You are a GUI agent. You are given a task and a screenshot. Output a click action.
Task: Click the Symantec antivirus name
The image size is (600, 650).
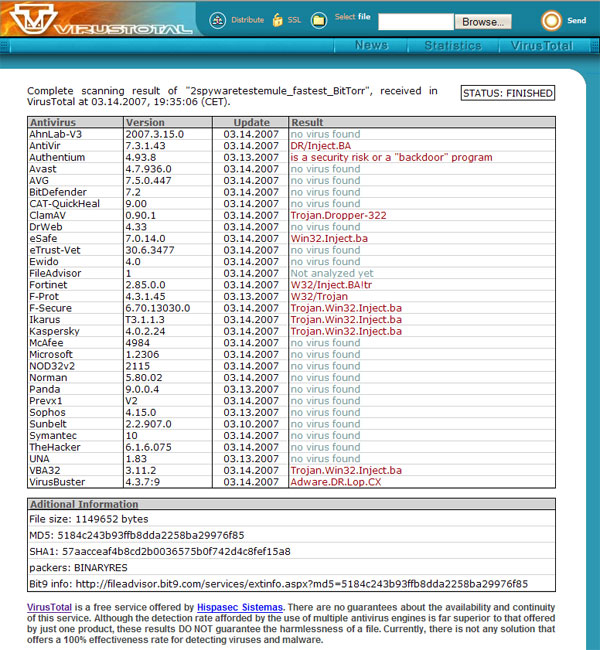pyautogui.click(x=53, y=436)
